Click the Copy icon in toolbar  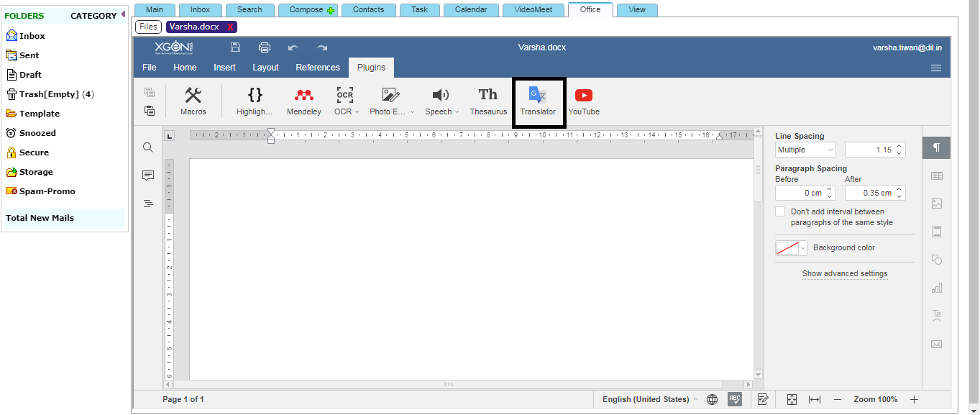point(150,92)
